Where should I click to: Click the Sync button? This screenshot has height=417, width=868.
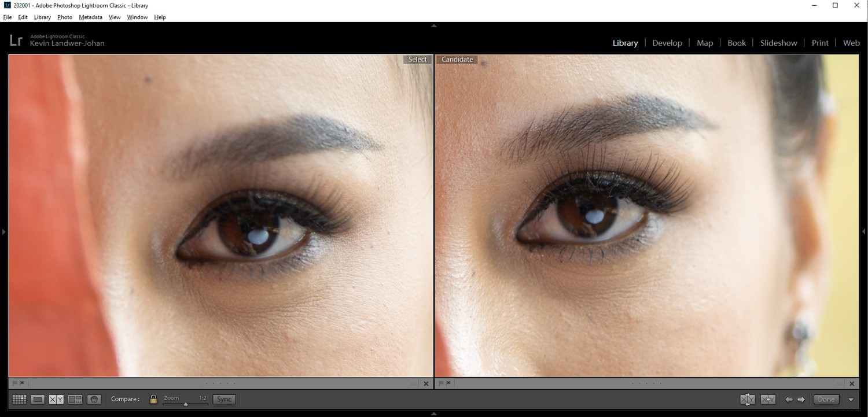[x=224, y=399]
